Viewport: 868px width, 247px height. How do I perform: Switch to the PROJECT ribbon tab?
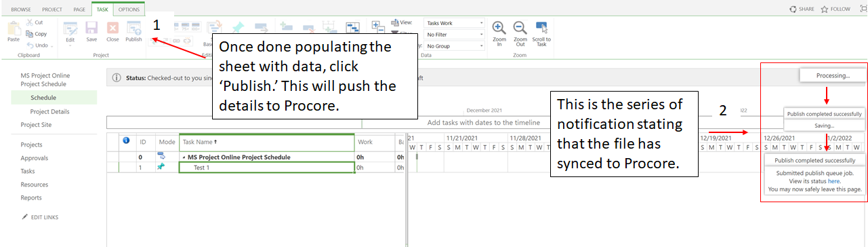click(x=52, y=9)
